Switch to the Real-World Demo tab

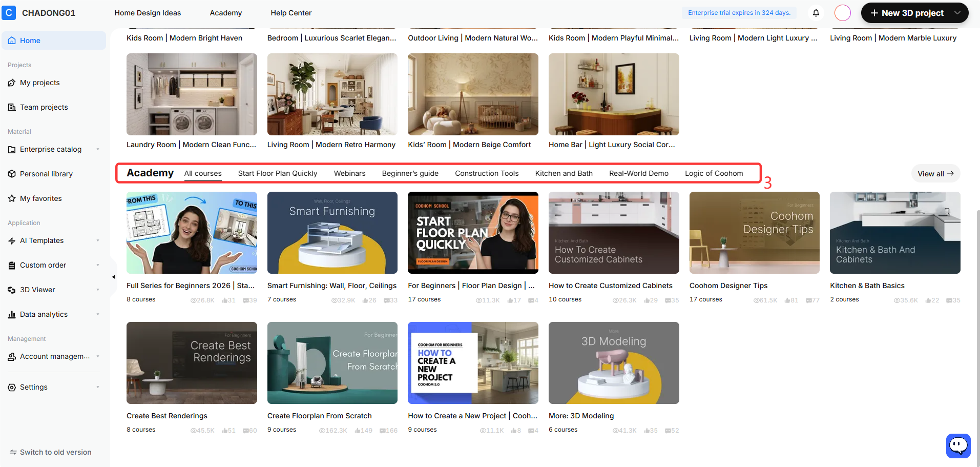[639, 173]
